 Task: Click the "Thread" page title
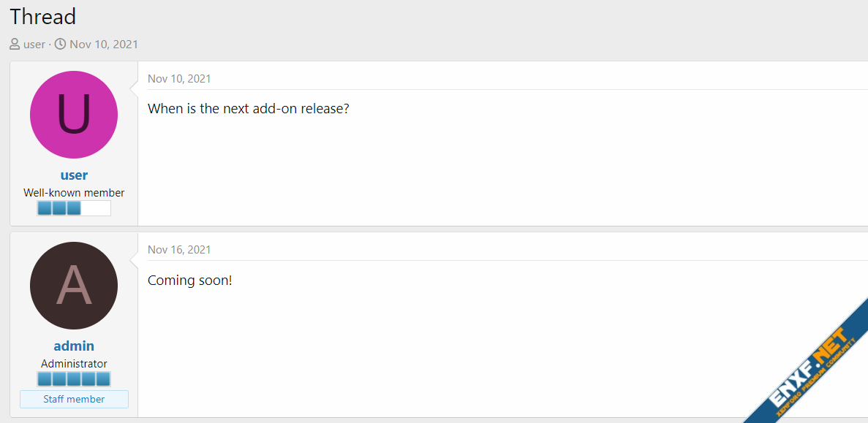[x=43, y=17]
